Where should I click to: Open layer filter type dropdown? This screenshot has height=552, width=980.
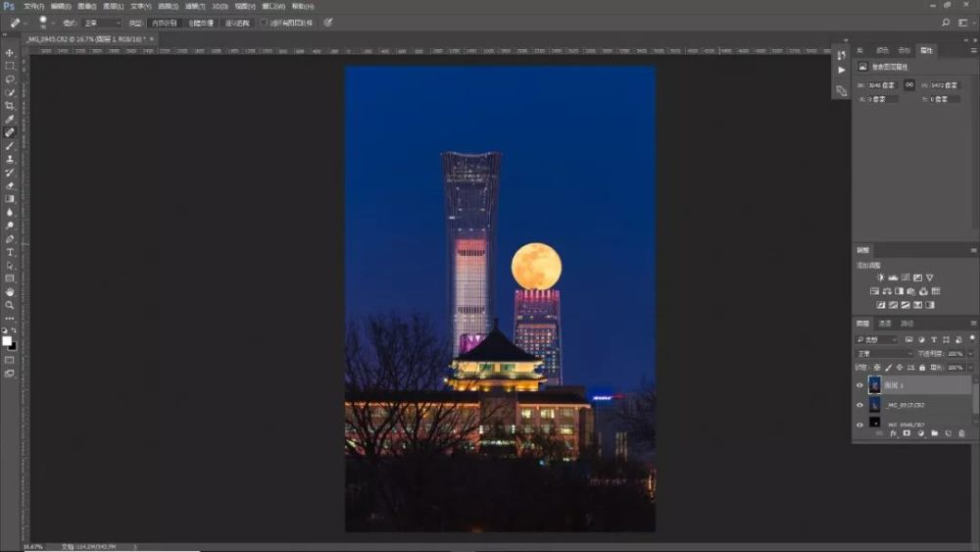click(877, 339)
